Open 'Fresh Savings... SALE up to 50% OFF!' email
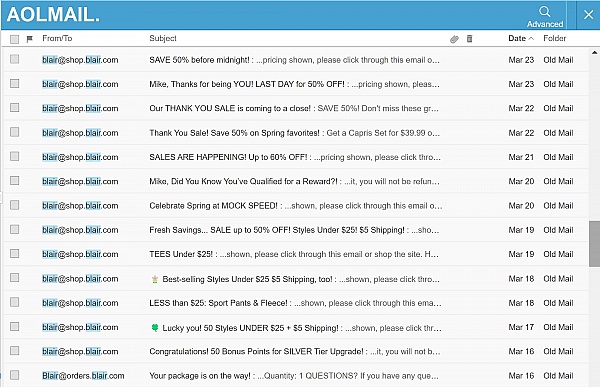The height and width of the screenshot is (387, 600). 294,230
